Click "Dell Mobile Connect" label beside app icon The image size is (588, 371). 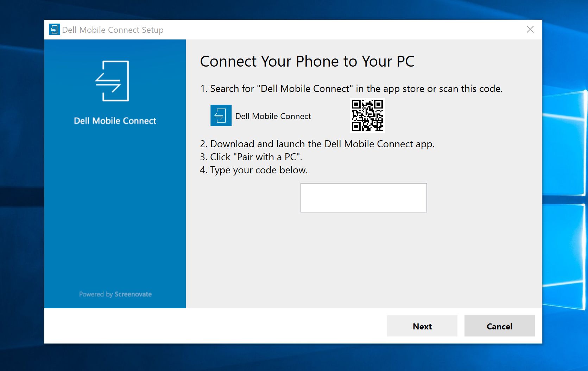[x=273, y=116]
